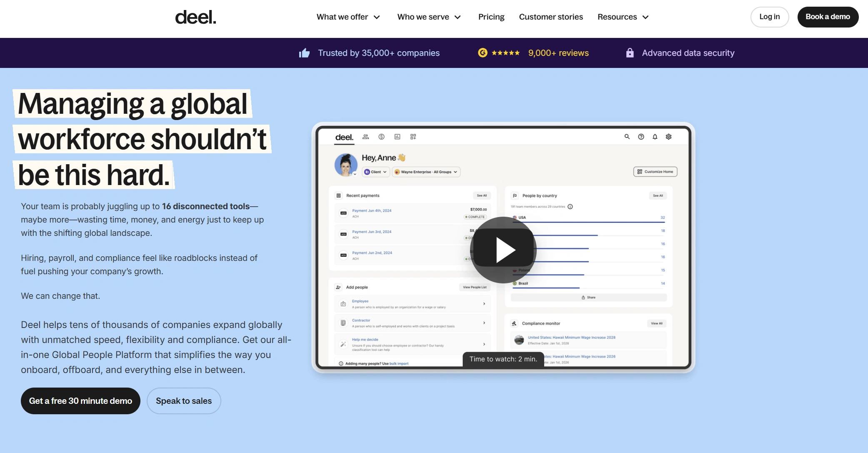The image size is (868, 453).
Task: Open the Pricing page
Action: tap(491, 17)
